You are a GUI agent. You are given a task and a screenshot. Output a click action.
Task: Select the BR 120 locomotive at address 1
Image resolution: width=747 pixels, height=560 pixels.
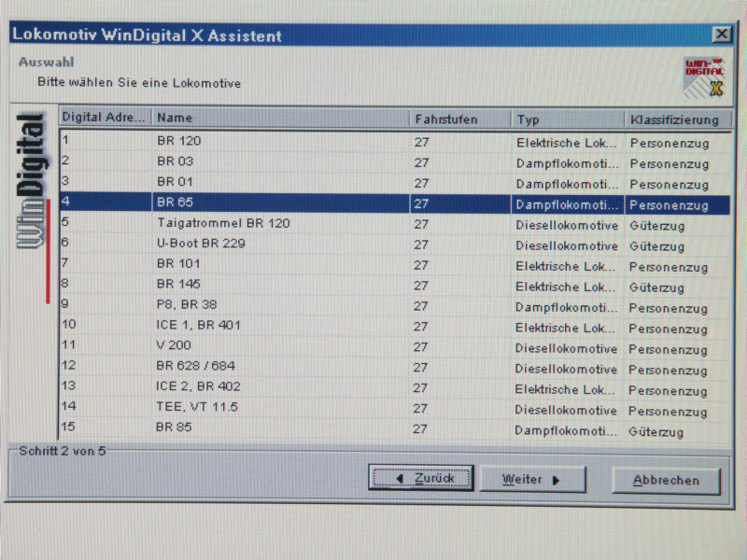coord(395,142)
